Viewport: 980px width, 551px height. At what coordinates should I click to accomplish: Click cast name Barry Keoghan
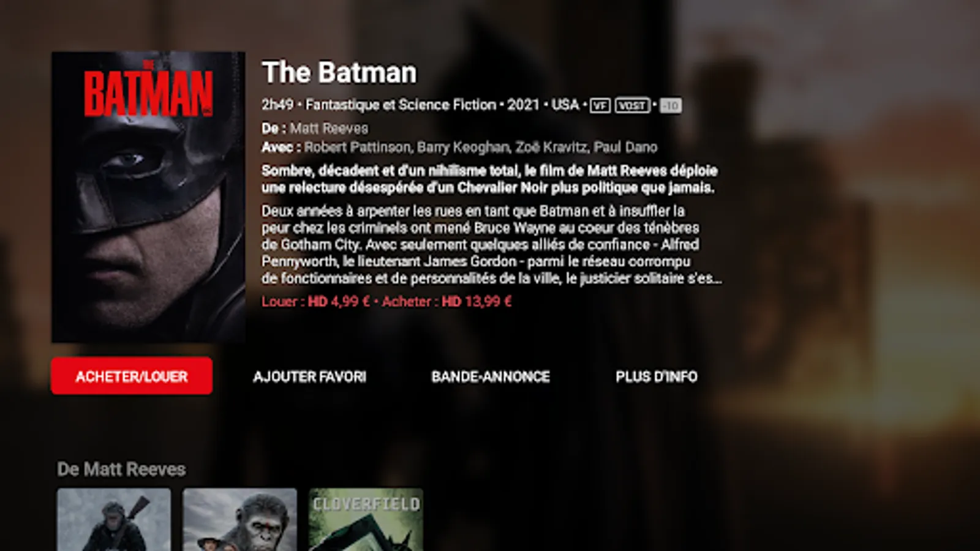click(x=463, y=148)
